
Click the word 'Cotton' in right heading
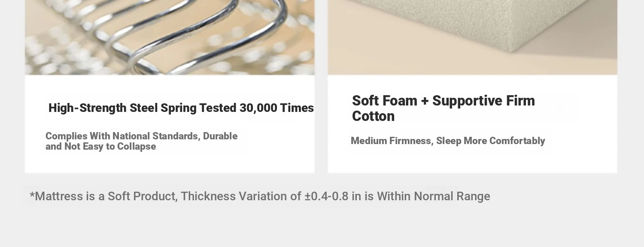click(373, 116)
